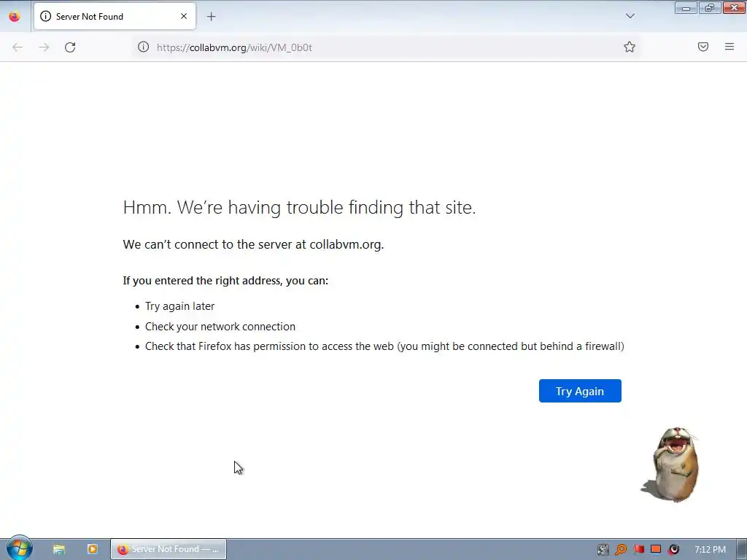
Task: Open the round black tray icon
Action: (x=673, y=550)
